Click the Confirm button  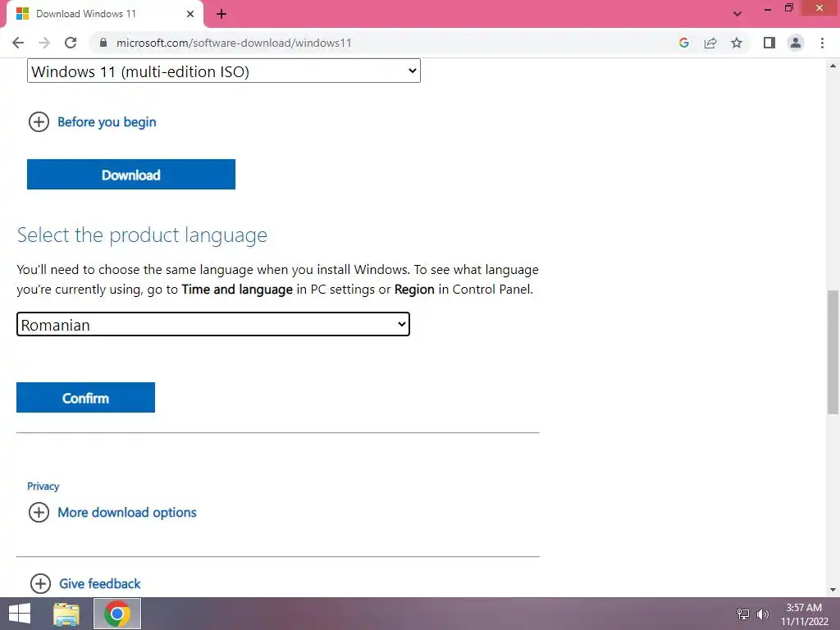85,398
